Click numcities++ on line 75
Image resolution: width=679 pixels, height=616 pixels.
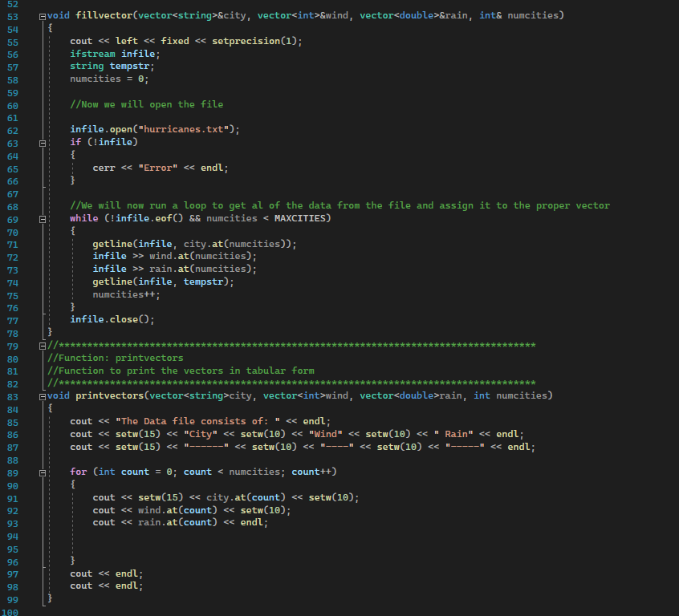coord(124,294)
